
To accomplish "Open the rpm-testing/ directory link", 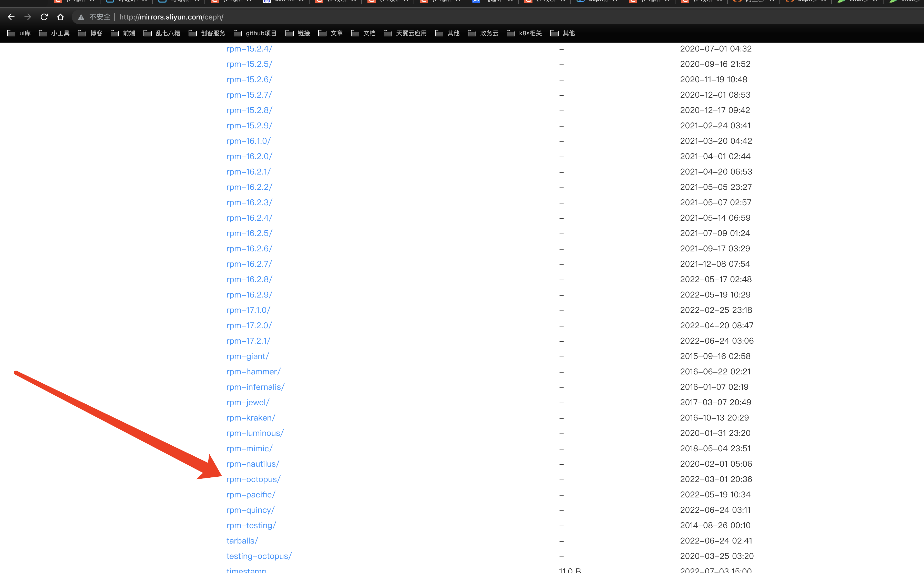I will pos(251,526).
